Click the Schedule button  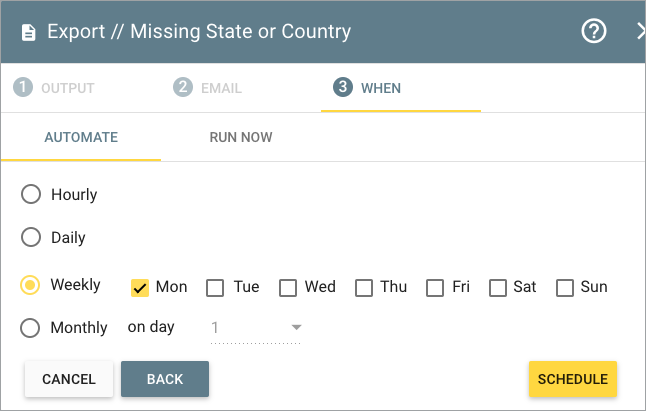coord(573,379)
